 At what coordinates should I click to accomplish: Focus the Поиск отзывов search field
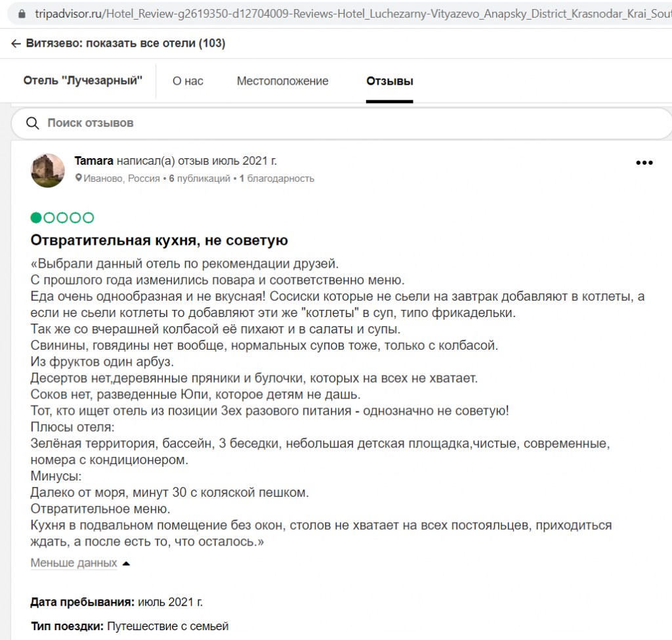(328, 123)
